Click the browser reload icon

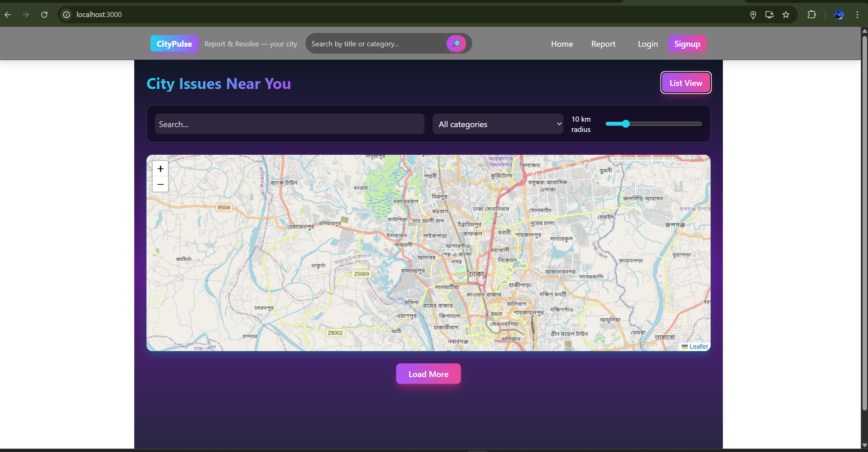click(44, 15)
